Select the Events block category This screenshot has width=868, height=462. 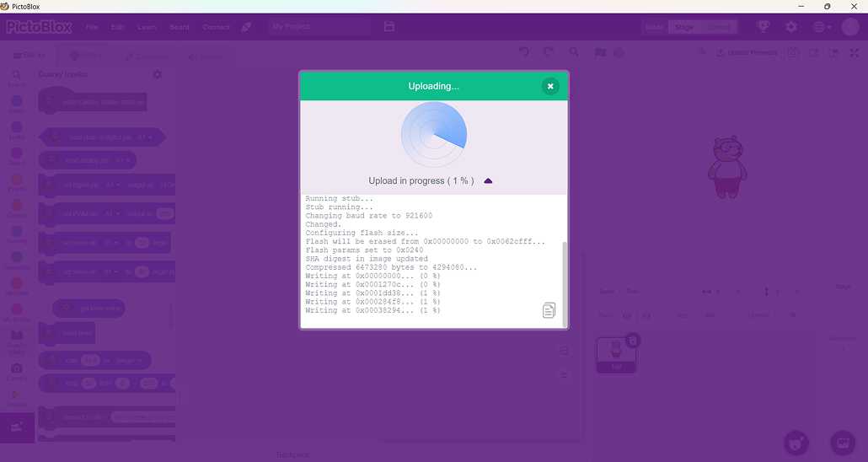tap(17, 183)
